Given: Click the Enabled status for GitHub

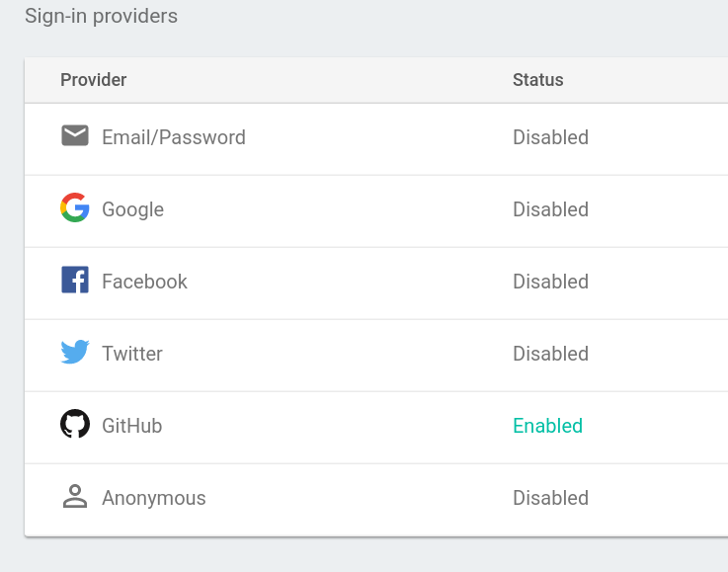Looking at the screenshot, I should coord(547,426).
